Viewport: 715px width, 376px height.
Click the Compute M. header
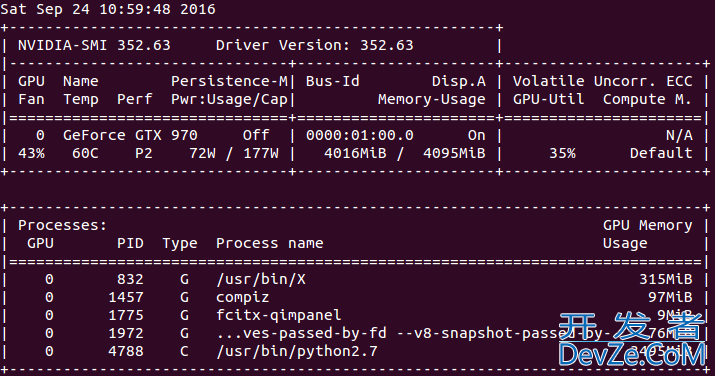coord(647,99)
